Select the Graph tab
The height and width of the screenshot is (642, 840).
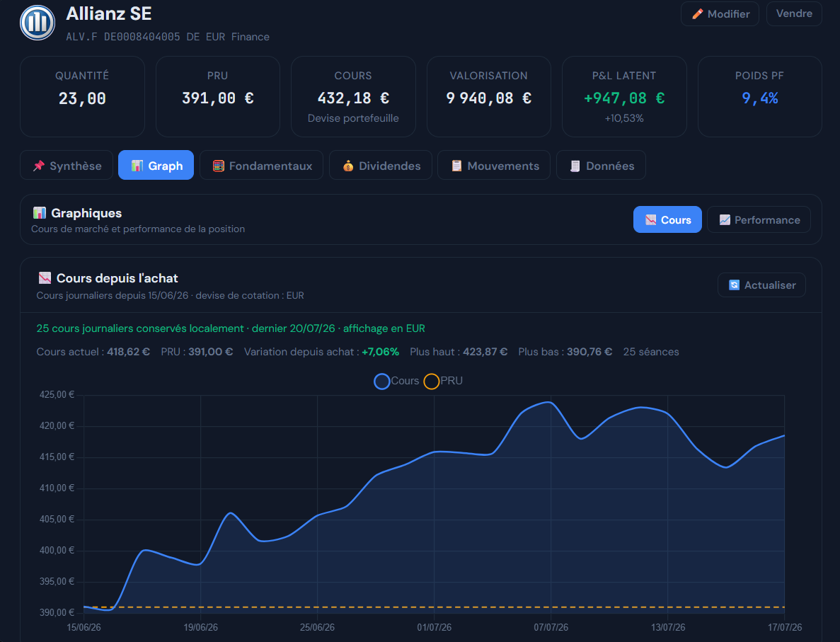[x=156, y=165]
